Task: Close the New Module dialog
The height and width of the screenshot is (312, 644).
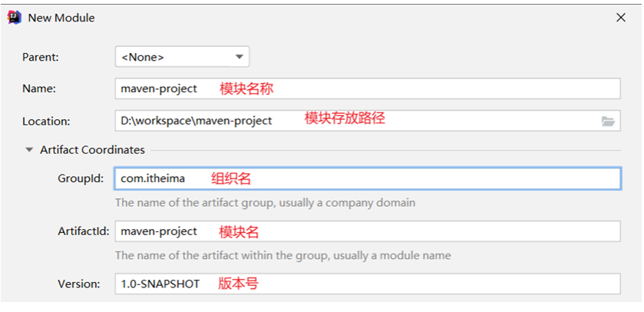Action: (x=620, y=18)
